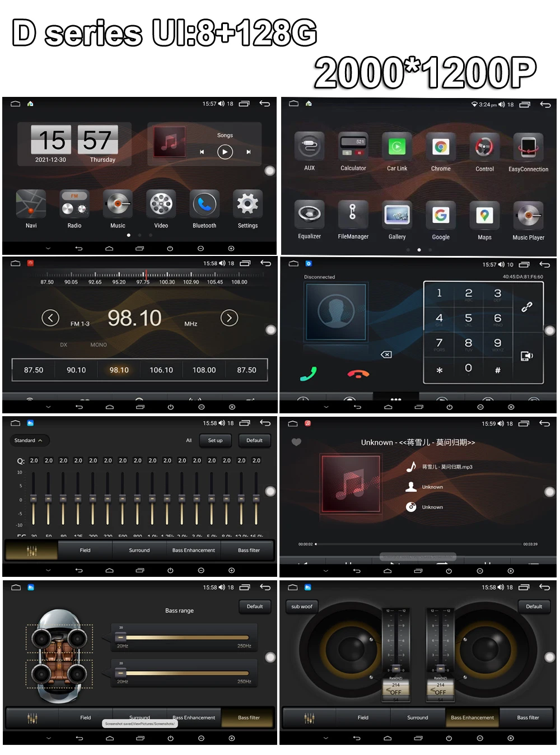
Task: Go to previous track in Songs widget
Action: (202, 152)
